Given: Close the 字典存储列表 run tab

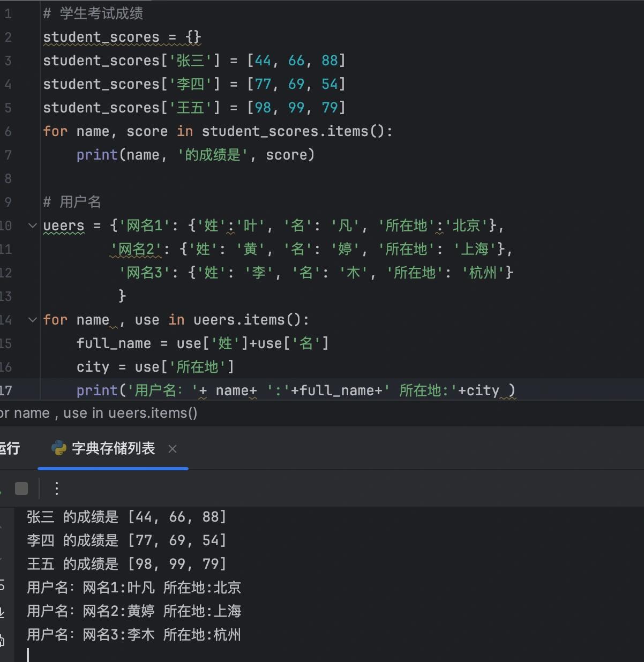Looking at the screenshot, I should [173, 449].
